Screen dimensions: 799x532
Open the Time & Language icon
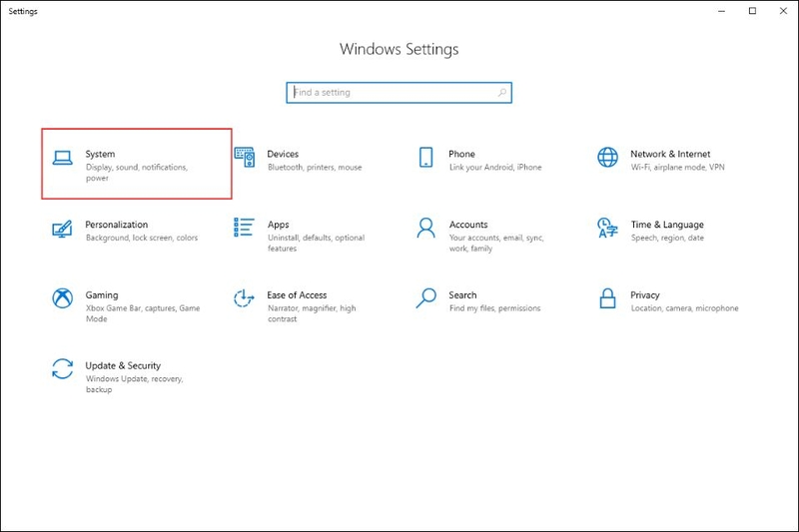coord(607,229)
